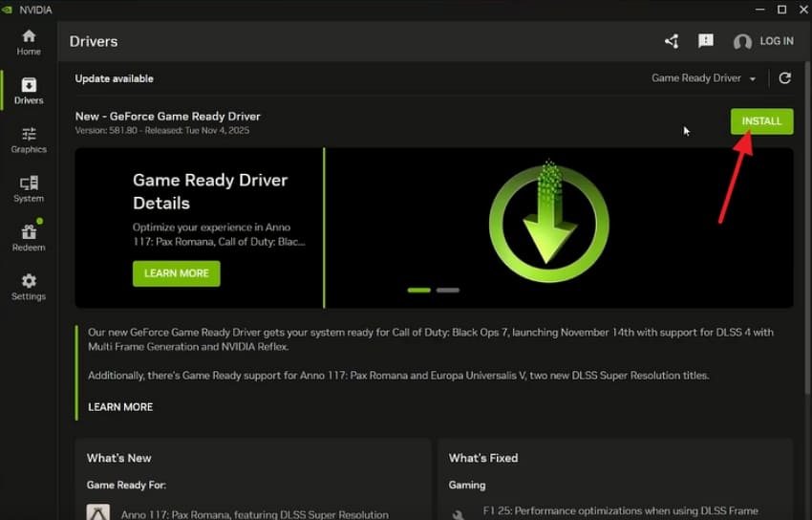Minimize the NVIDIA app window
This screenshot has width=812, height=520.
pyautogui.click(x=759, y=10)
